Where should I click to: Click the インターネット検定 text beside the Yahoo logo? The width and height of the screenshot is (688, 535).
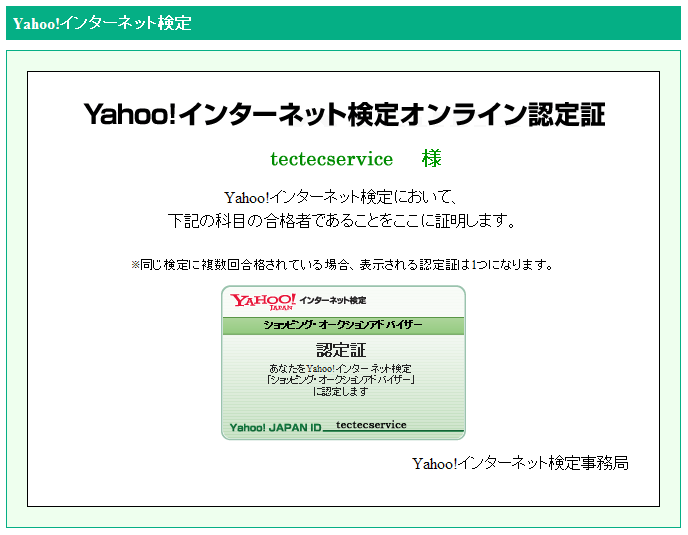tap(333, 300)
